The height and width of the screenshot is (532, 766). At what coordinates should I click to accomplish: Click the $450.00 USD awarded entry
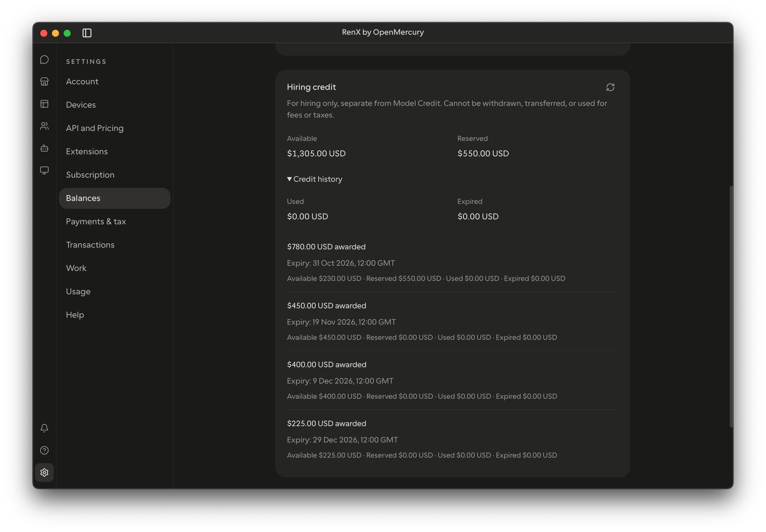[326, 306]
